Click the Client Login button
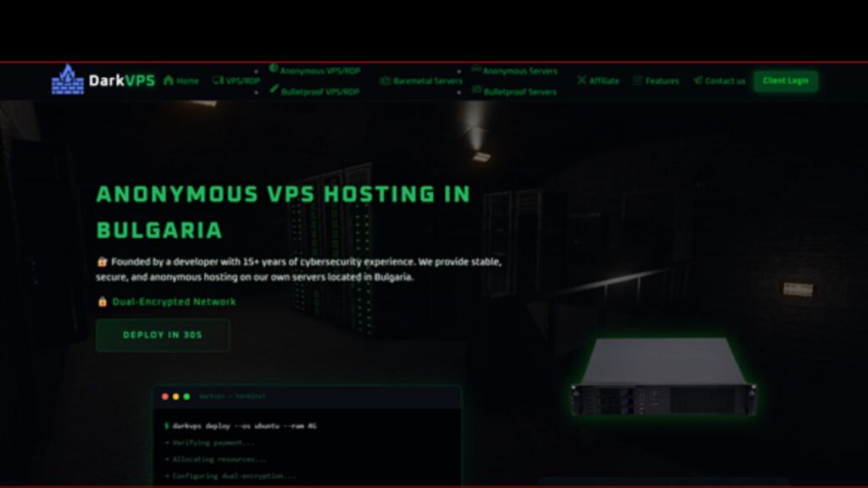The width and height of the screenshot is (868, 488). [786, 80]
